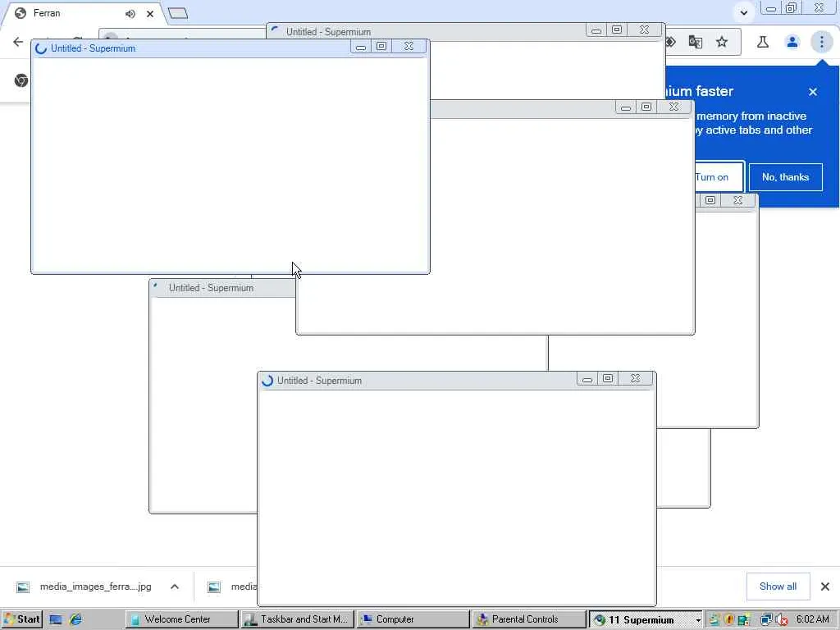Open the Labs flask icon
Image resolution: width=840 pixels, height=630 pixels.
pos(763,42)
